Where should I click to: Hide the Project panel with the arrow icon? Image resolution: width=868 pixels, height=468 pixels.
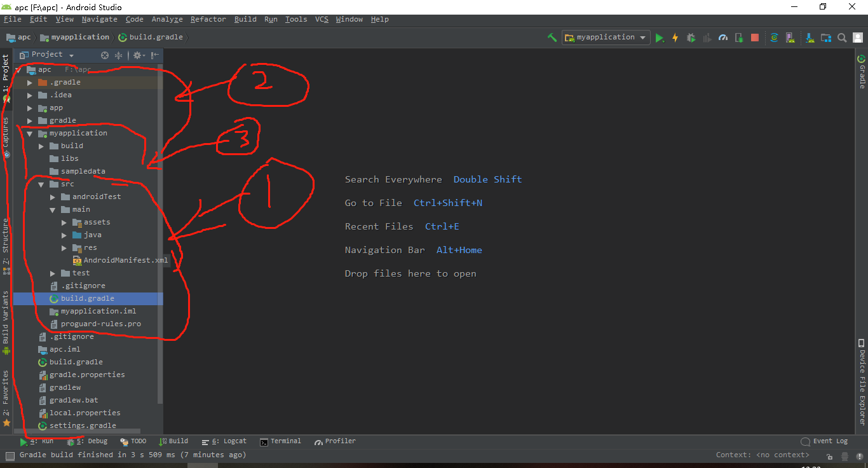coord(155,55)
